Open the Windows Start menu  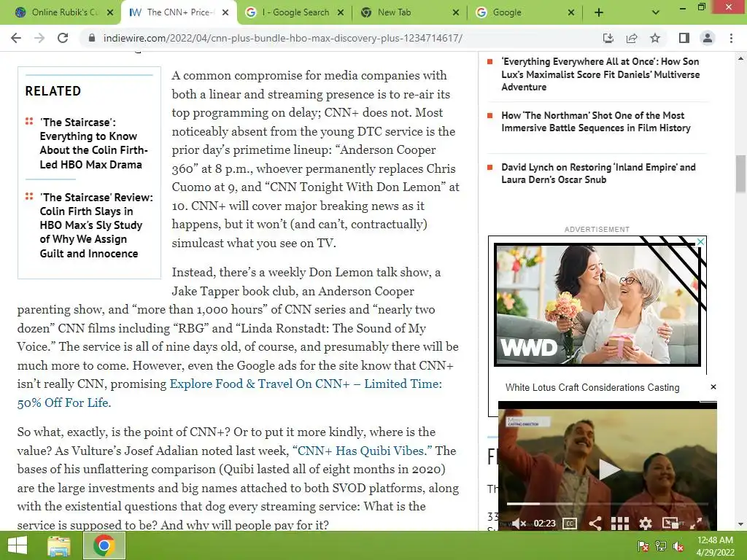18,545
